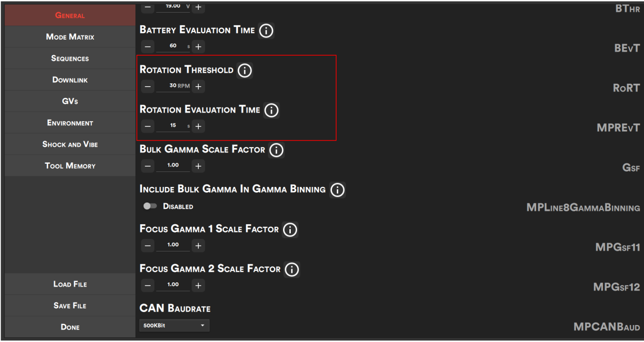Click the Load File button
Screen dimensions: 644x342
[70, 284]
